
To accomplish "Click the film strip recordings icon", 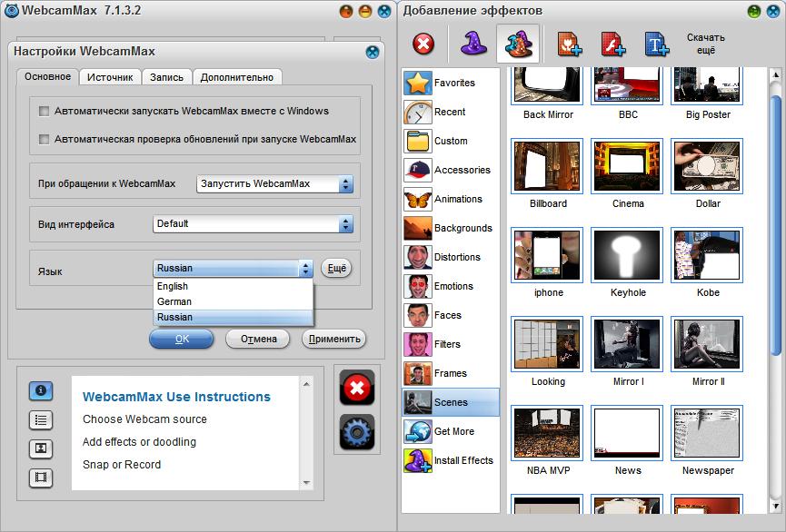I will click(41, 478).
